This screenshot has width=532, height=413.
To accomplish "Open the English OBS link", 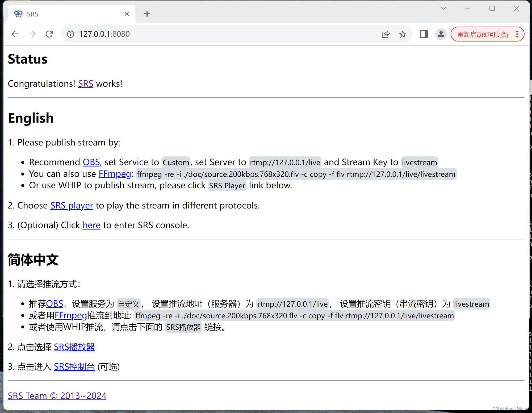I will [x=91, y=162].
